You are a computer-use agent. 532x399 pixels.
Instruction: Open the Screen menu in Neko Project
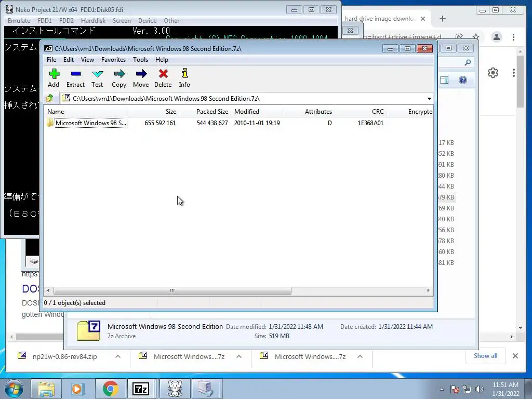(122, 21)
